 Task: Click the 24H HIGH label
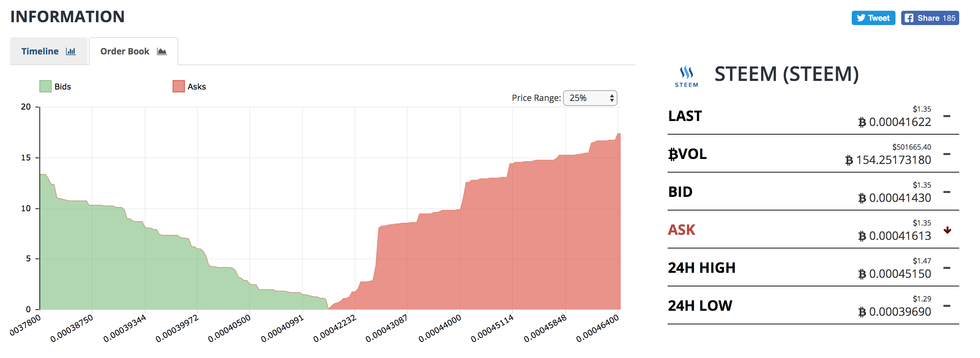[702, 268]
